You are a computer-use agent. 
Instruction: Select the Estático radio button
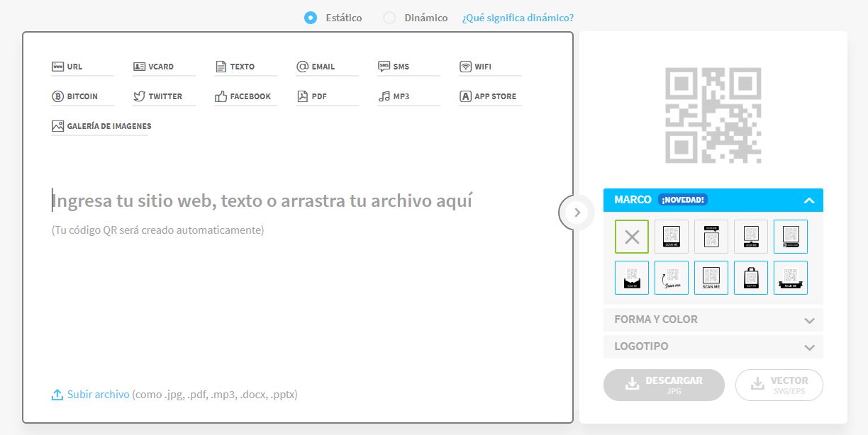tap(310, 18)
